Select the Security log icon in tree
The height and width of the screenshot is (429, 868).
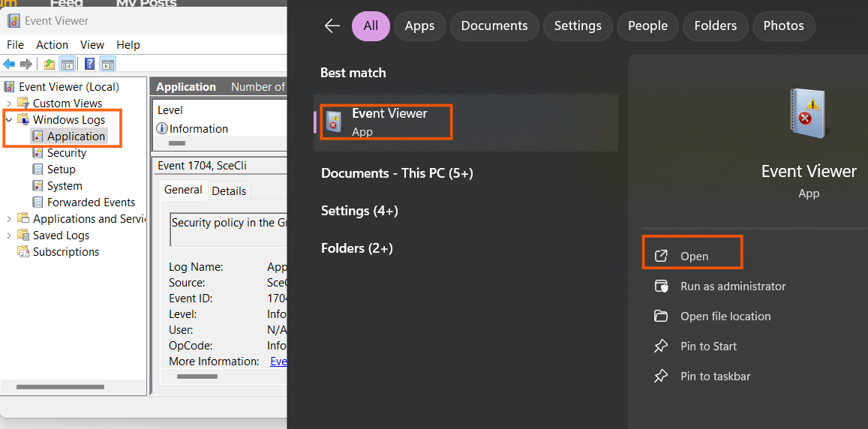pyautogui.click(x=38, y=153)
